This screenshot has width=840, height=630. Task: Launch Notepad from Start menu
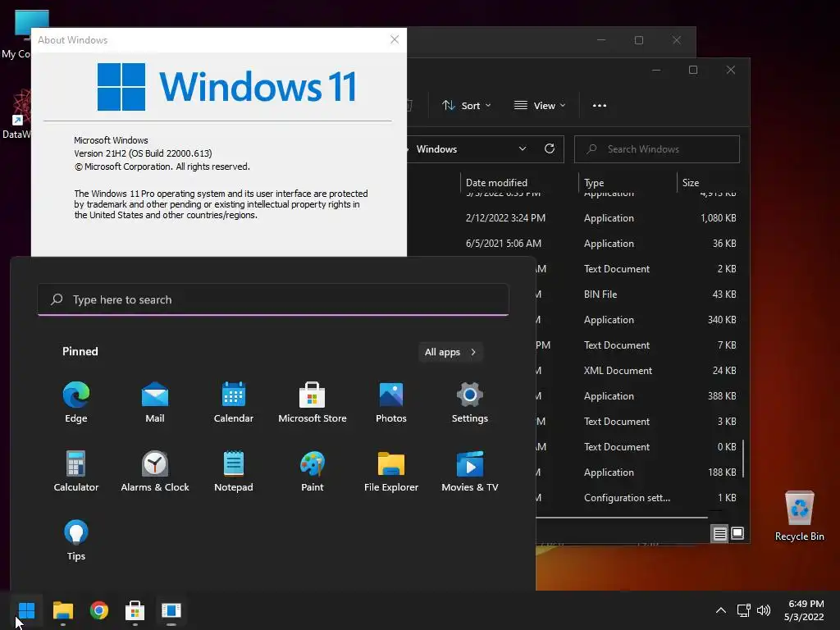[234, 471]
